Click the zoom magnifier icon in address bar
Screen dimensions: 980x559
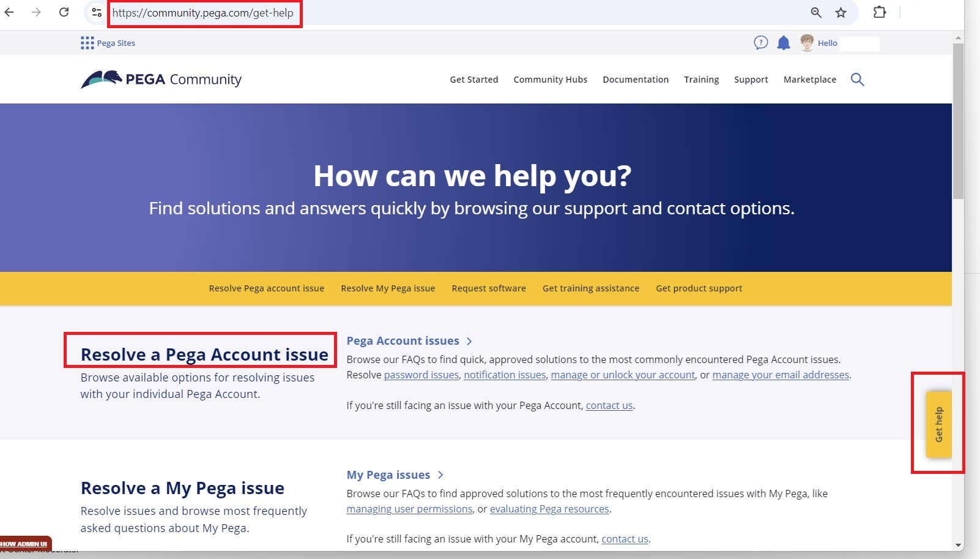816,12
